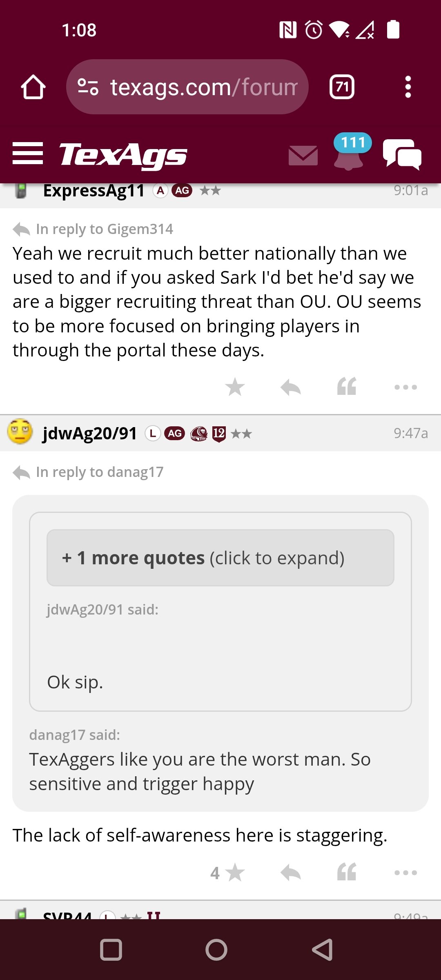Open the private messages envelope icon

(303, 155)
